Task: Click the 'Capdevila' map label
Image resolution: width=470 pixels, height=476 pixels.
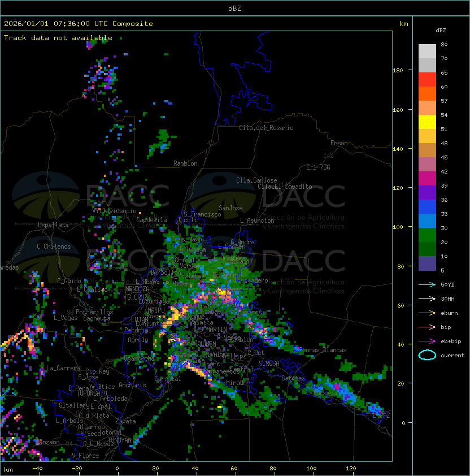Action: pos(151,220)
